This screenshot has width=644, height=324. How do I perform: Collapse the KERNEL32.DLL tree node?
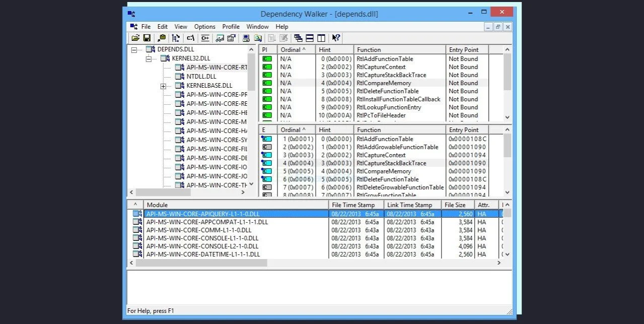click(149, 59)
